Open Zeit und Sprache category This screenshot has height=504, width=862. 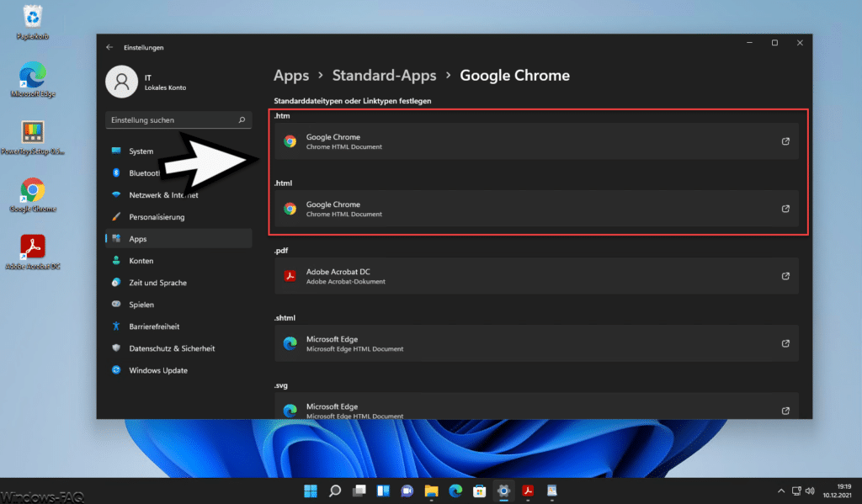coord(178,283)
